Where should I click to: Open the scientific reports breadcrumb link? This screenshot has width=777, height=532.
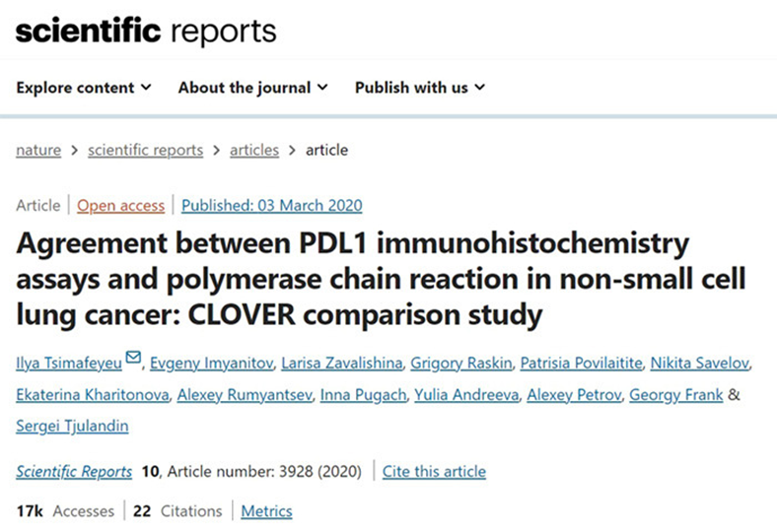[145, 151]
